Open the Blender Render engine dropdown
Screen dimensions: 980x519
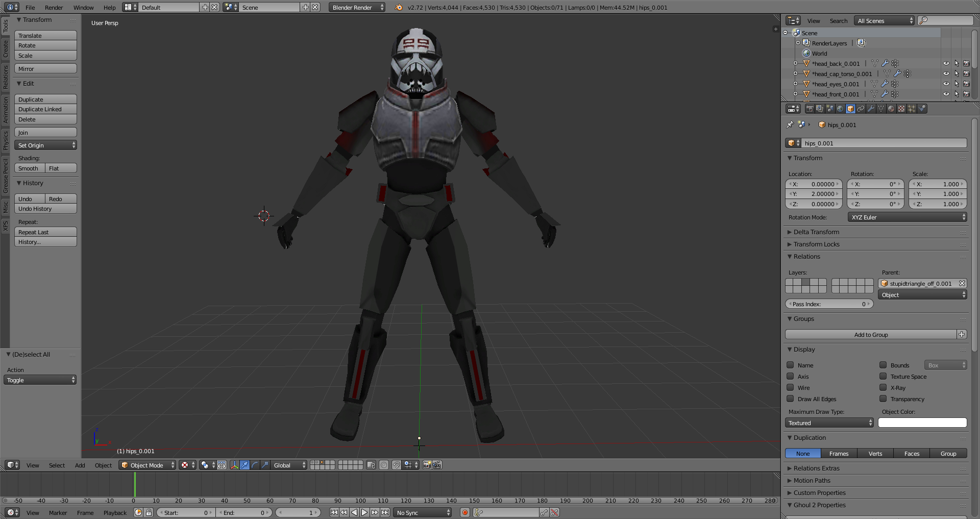coord(357,7)
